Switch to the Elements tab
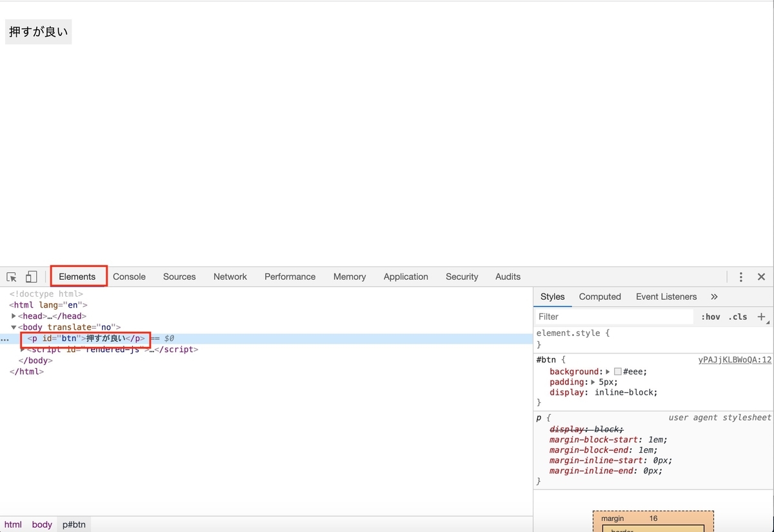The width and height of the screenshot is (774, 532). [x=77, y=277]
